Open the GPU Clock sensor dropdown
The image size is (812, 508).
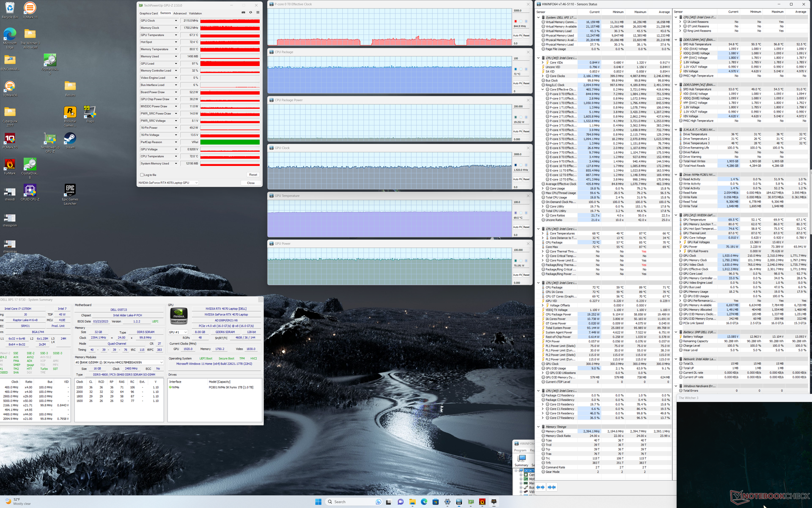[176, 21]
